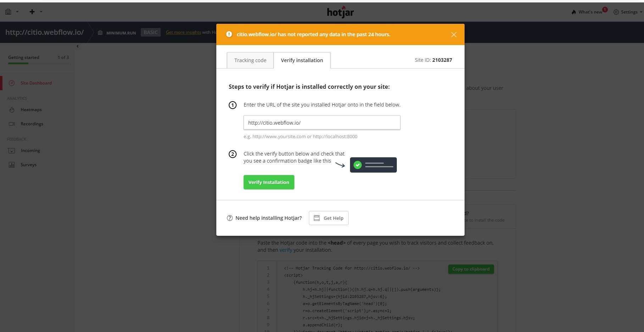The height and width of the screenshot is (332, 644).
Task: Open Incoming feedback in the sidebar
Action: [30, 151]
